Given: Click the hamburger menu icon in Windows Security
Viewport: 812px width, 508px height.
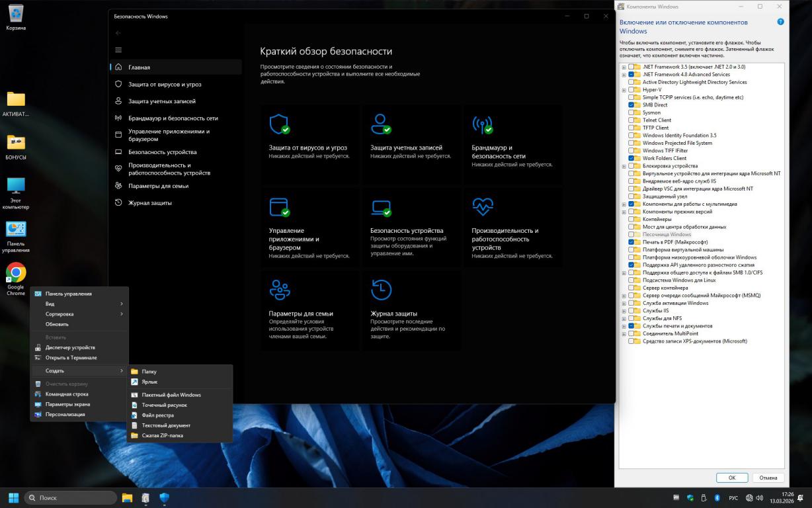Looking at the screenshot, I should [x=118, y=50].
